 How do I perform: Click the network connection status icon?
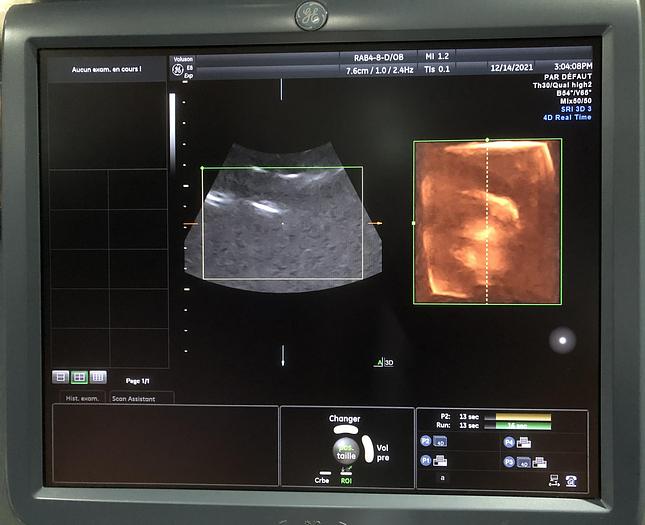553,480
